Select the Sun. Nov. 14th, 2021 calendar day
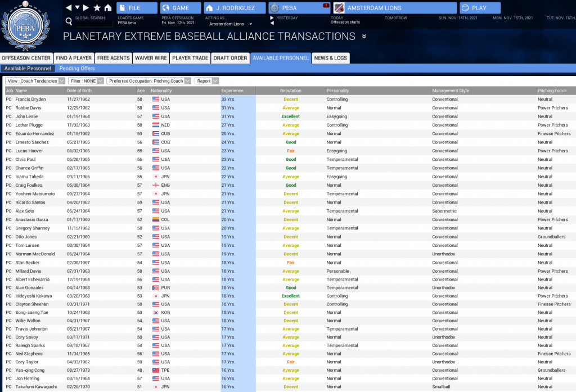The width and height of the screenshot is (576, 392). [458, 18]
